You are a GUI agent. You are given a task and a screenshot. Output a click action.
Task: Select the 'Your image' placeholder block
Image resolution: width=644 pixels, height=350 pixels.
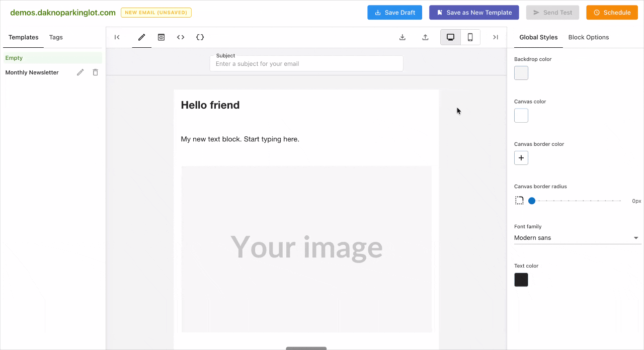pos(306,249)
